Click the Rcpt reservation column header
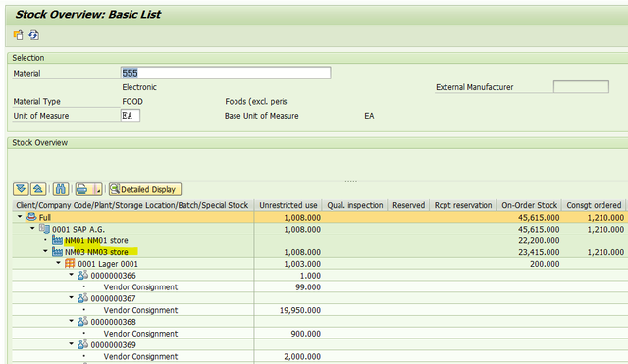This screenshot has height=364, width=628. pyautogui.click(x=463, y=205)
